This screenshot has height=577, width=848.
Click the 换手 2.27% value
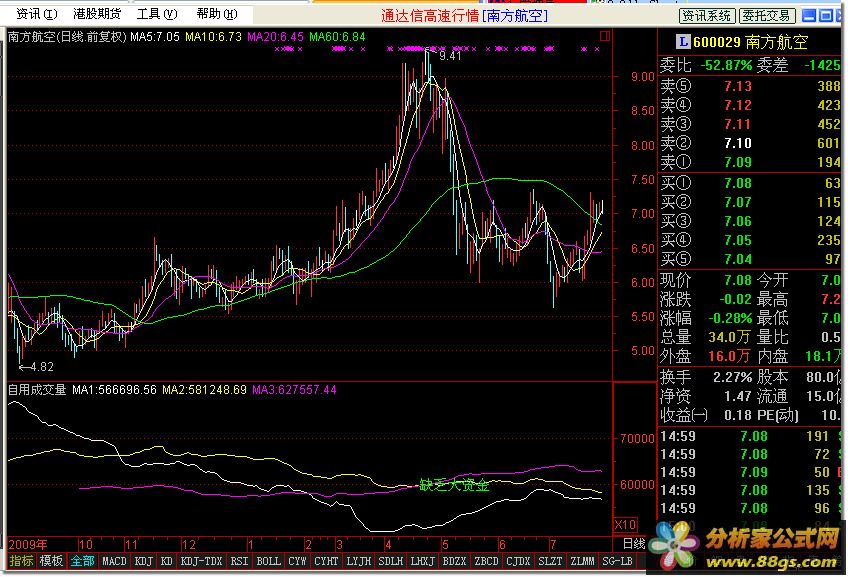(x=733, y=377)
